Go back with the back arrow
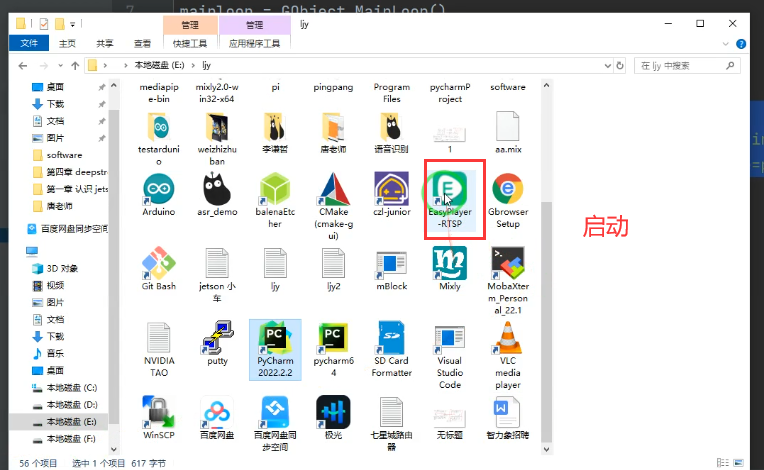764x470 pixels. tap(22, 65)
